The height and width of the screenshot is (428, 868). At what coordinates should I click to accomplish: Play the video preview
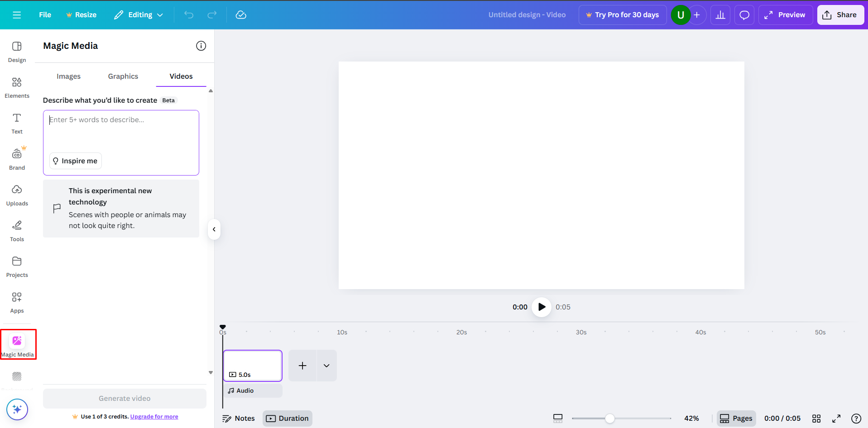[x=541, y=307]
